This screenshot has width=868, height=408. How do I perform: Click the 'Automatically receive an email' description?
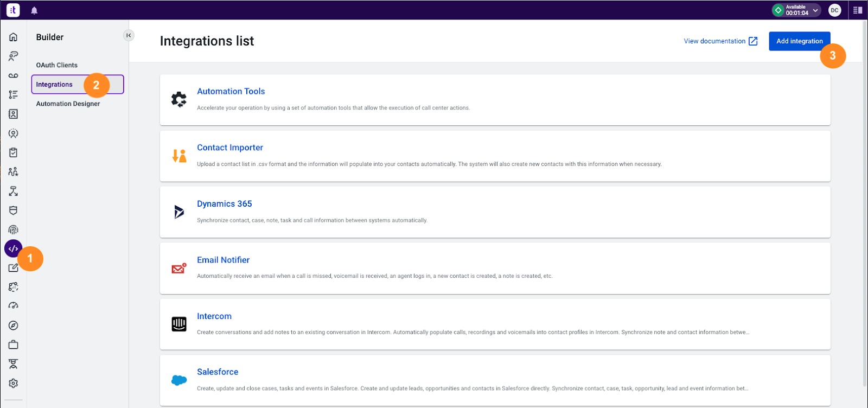374,276
